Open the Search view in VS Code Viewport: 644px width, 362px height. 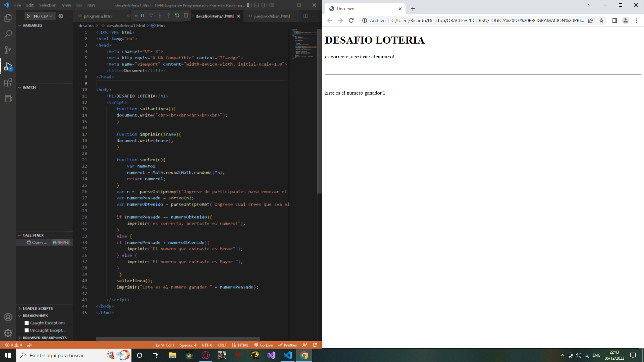(8, 34)
